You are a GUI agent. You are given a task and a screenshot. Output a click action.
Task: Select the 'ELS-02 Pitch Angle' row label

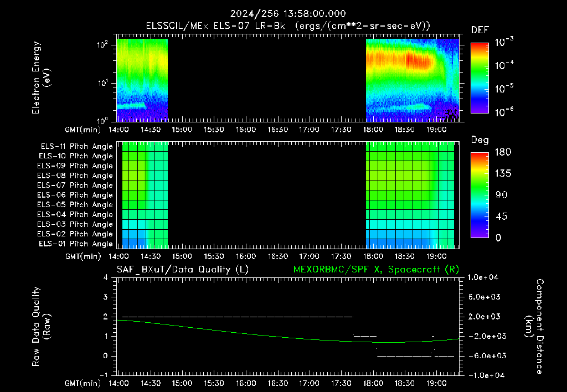(x=75, y=234)
